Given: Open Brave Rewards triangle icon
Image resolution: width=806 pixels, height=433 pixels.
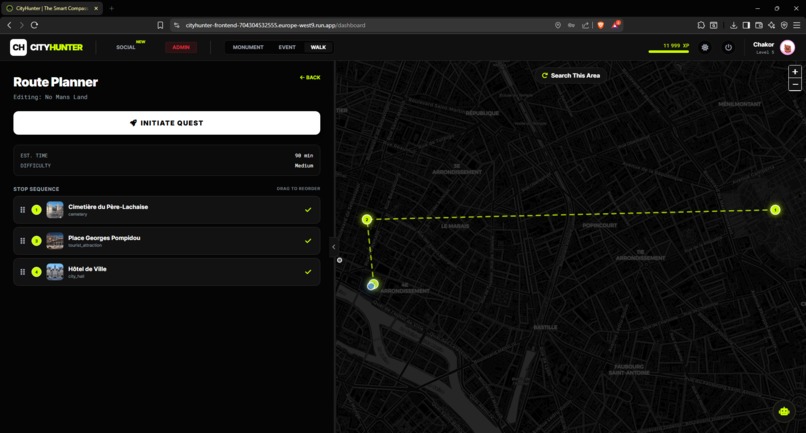Looking at the screenshot, I should [x=616, y=25].
